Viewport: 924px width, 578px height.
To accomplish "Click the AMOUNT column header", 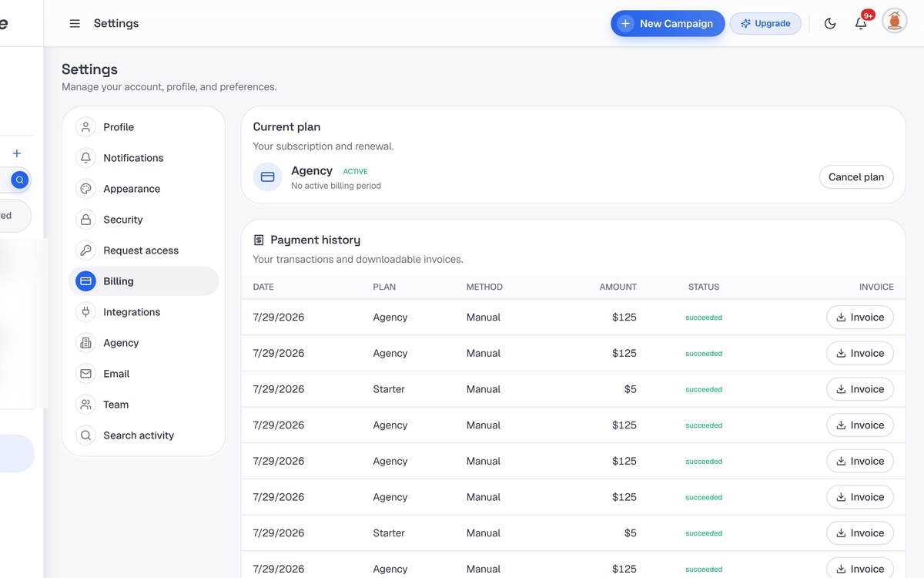I will tap(618, 287).
